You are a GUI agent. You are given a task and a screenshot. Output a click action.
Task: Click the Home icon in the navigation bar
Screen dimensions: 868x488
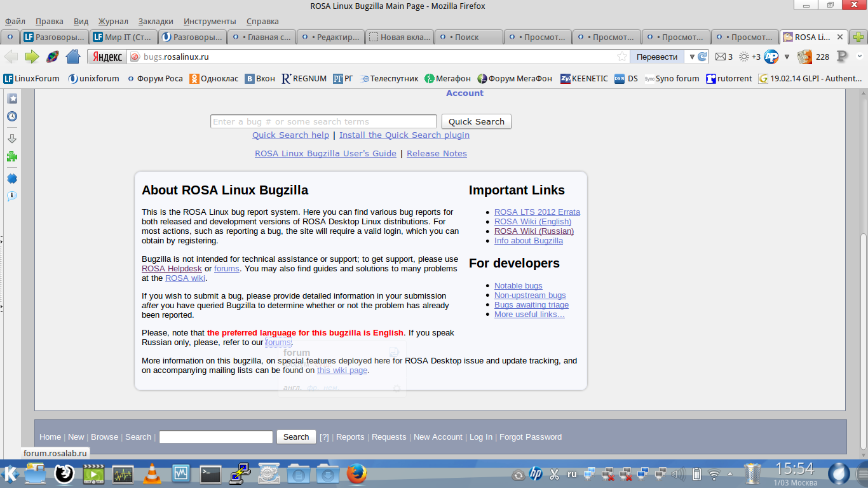tap(73, 57)
